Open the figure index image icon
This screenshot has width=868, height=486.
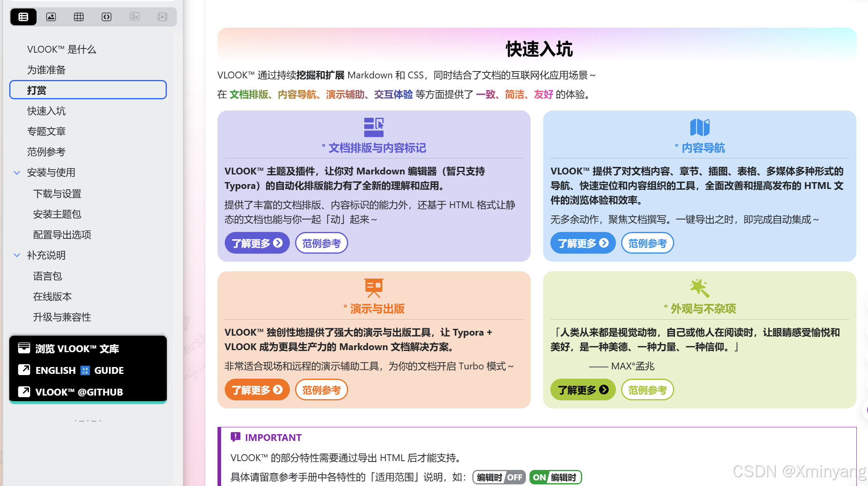tap(51, 17)
